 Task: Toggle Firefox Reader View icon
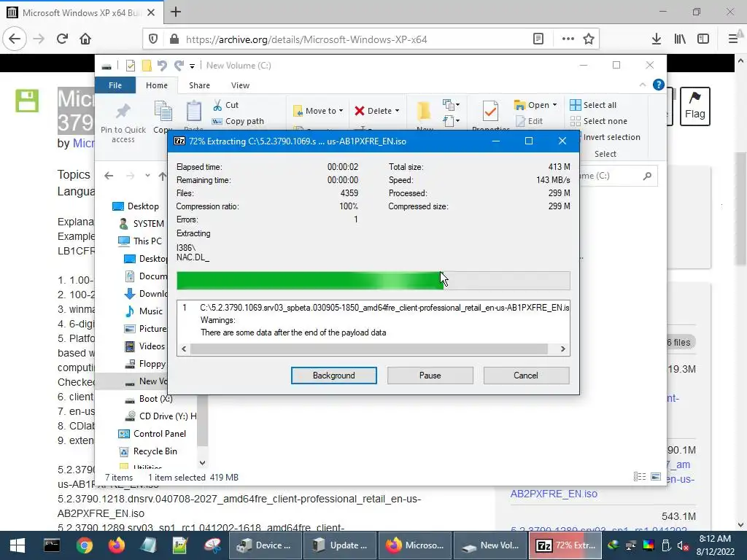pyautogui.click(x=538, y=39)
